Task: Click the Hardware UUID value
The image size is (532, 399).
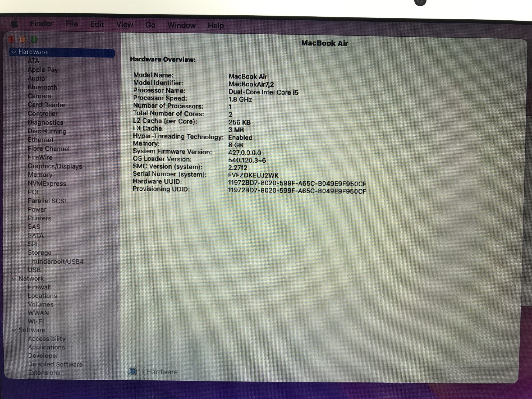Action: point(297,183)
